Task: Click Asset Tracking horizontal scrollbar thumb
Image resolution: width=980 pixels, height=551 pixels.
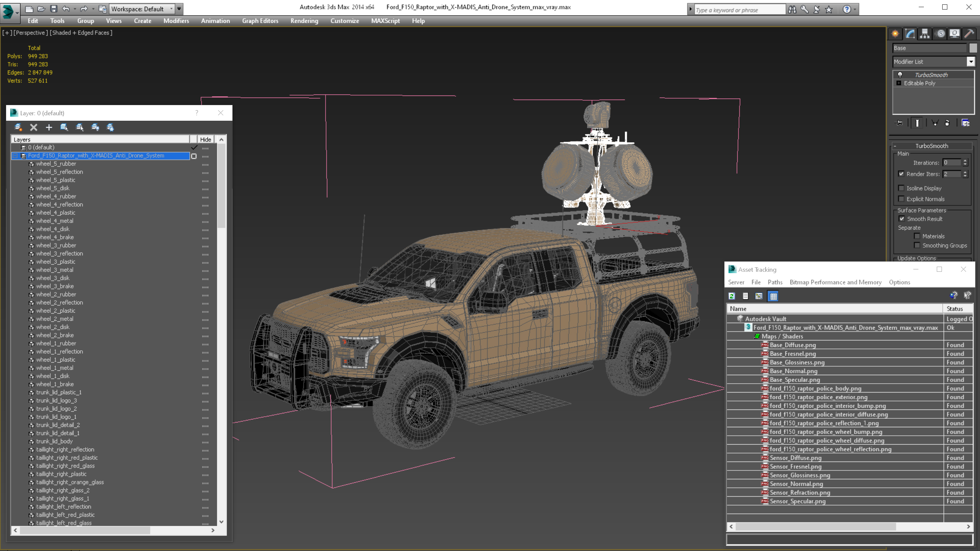Action: click(x=816, y=527)
